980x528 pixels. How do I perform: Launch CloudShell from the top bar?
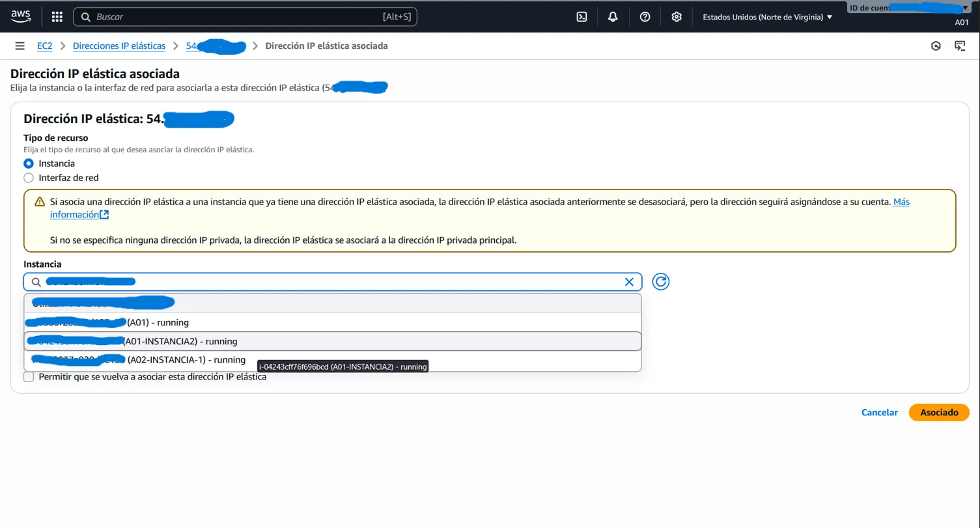581,17
